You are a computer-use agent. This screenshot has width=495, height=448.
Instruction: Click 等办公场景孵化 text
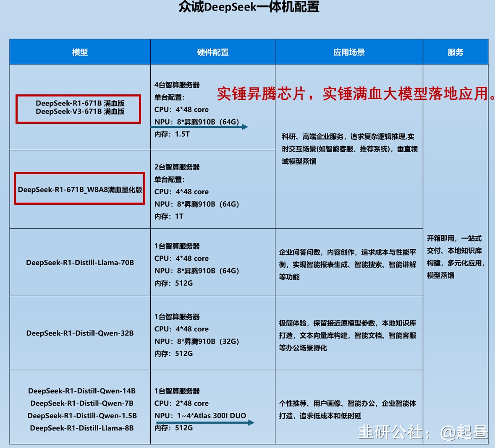pos(303,348)
